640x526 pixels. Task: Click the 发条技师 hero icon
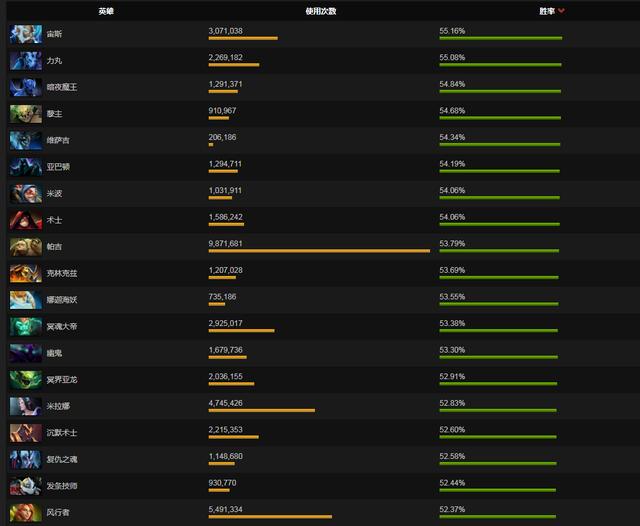tap(25, 486)
